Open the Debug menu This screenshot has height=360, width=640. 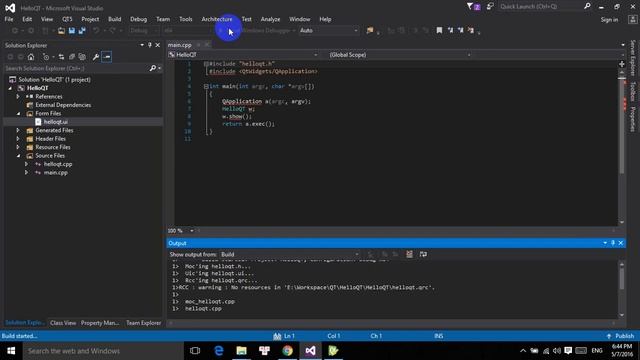(x=138, y=19)
